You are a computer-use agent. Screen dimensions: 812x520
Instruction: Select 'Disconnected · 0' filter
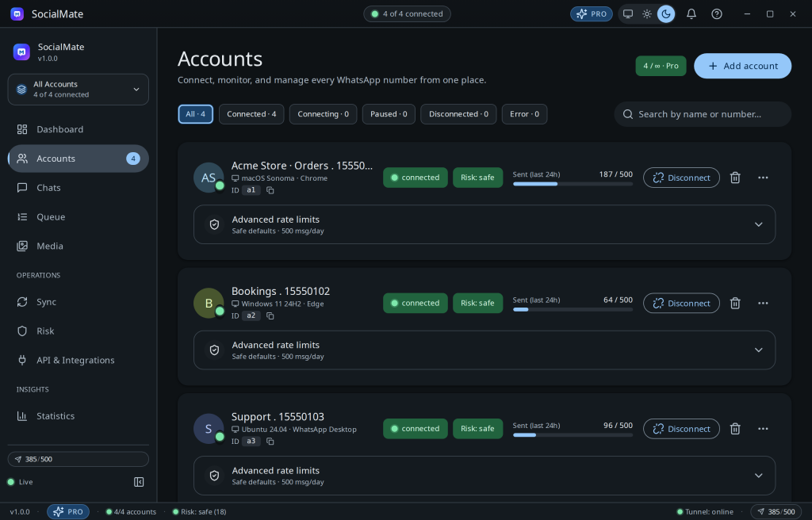pyautogui.click(x=458, y=114)
